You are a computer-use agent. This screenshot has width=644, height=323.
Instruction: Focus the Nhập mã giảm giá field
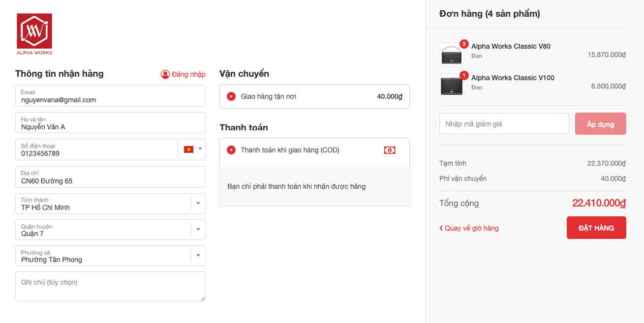[504, 124]
